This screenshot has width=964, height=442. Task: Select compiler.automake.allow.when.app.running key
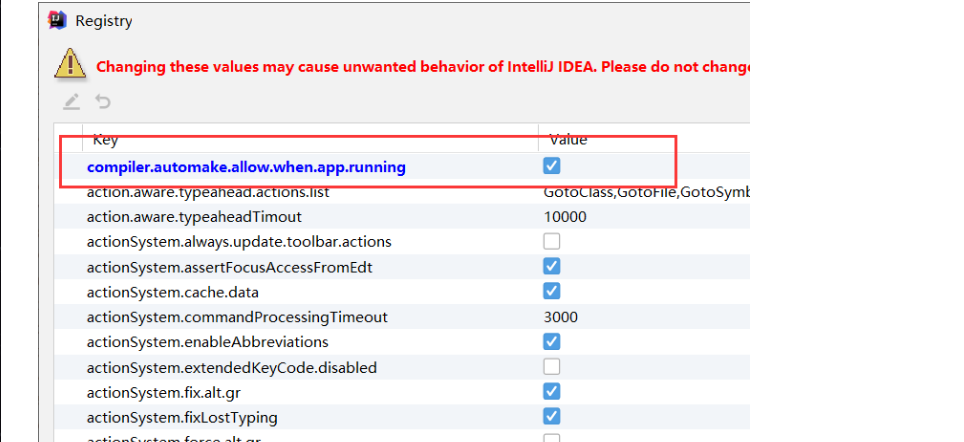click(x=246, y=167)
